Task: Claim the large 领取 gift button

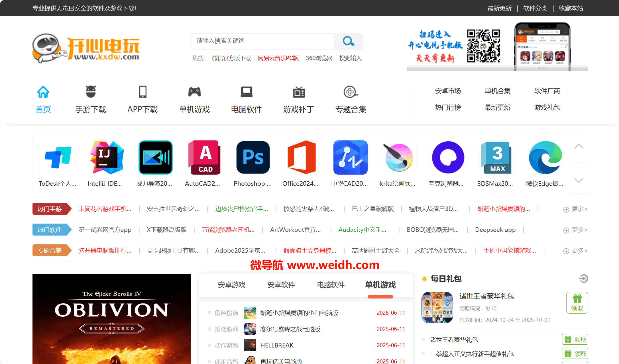Action: point(577,302)
